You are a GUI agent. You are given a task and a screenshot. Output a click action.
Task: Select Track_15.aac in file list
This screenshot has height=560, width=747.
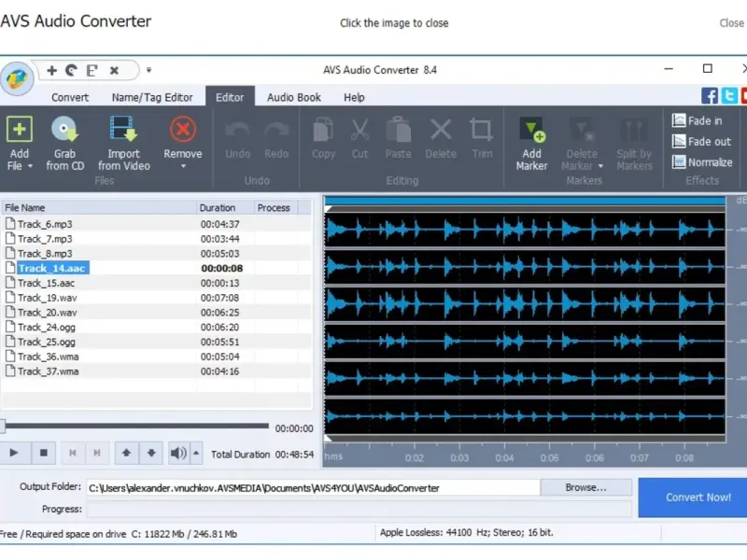click(x=157, y=283)
